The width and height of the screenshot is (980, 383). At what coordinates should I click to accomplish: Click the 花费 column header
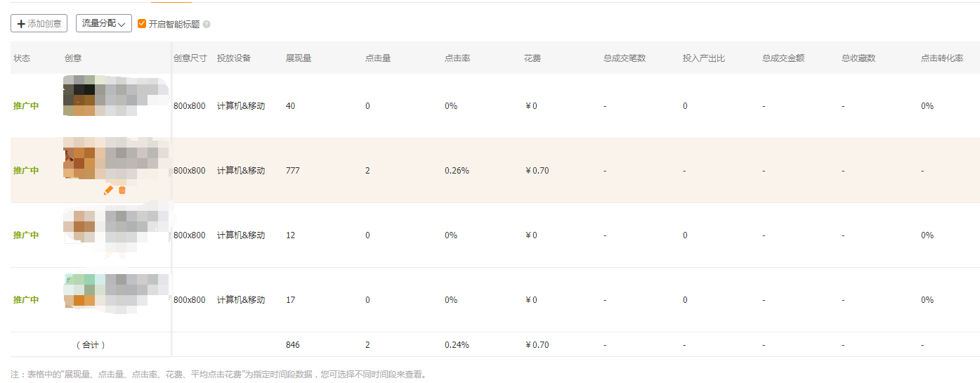click(x=533, y=58)
